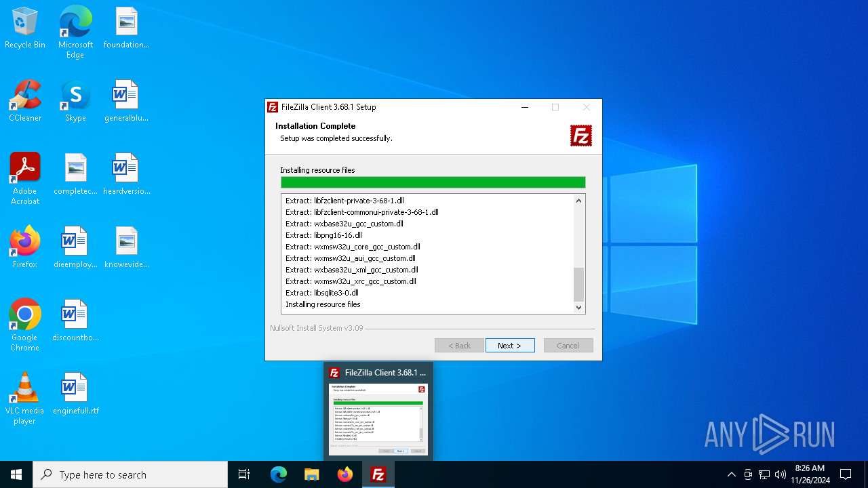Viewport: 868px width, 488px height.
Task: Select log line 'Extract: wxbase32u_gcc_custom.dll'
Action: [344, 224]
